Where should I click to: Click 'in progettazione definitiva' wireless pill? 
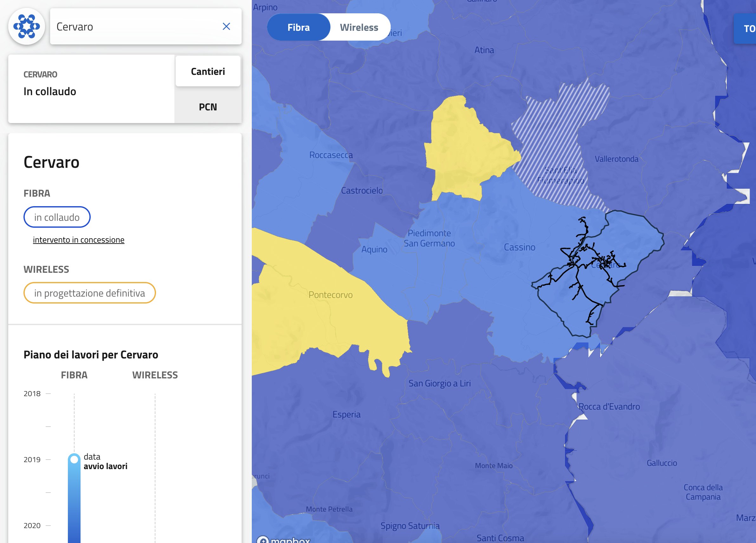pos(89,293)
